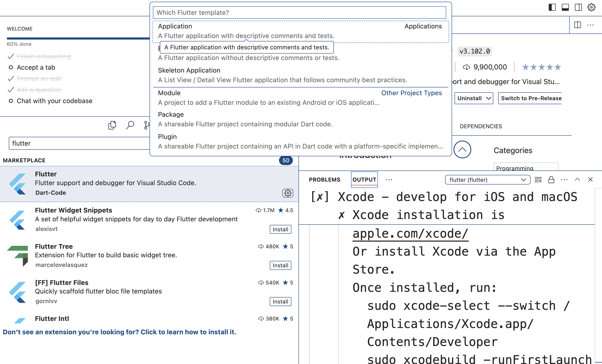The image size is (602, 364).
Task: Click Switch to Pre-Release button
Action: [x=530, y=98]
